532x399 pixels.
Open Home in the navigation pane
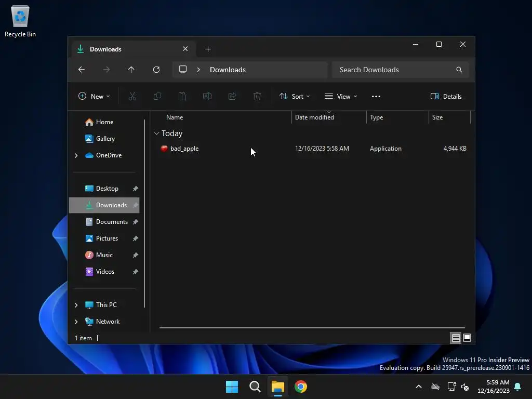pyautogui.click(x=104, y=122)
